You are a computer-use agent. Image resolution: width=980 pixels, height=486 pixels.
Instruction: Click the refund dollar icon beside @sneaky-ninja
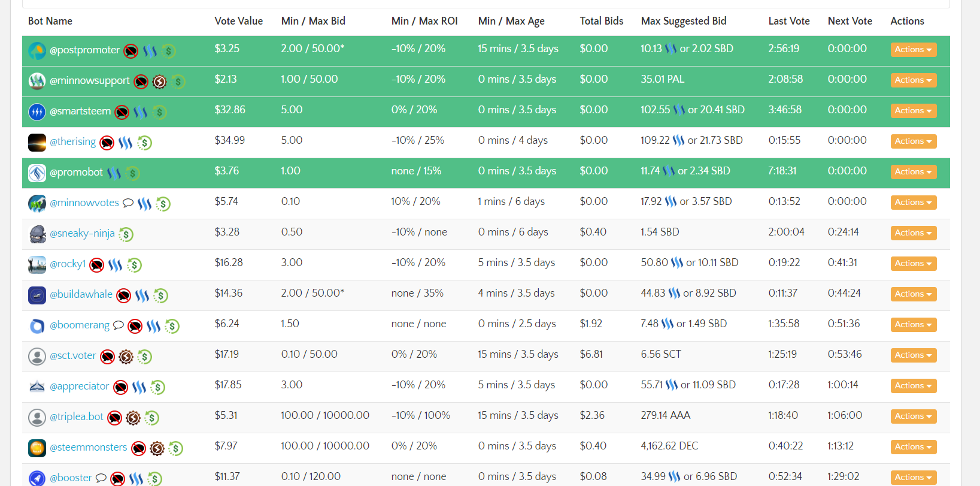coord(126,234)
